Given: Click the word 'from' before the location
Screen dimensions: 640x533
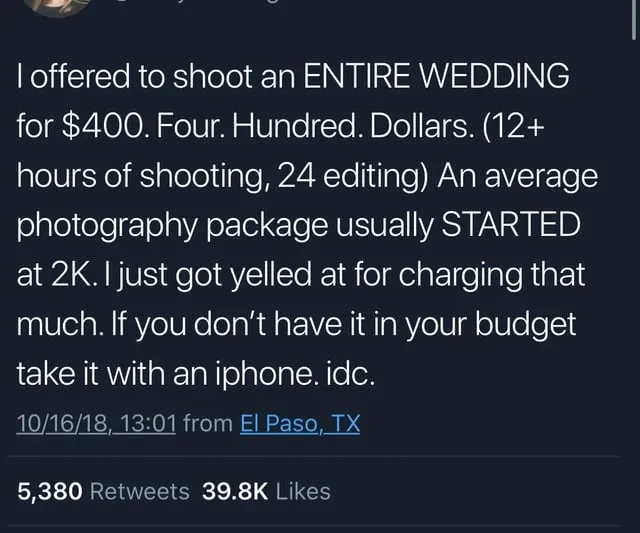Looking at the screenshot, I should pos(208,423).
